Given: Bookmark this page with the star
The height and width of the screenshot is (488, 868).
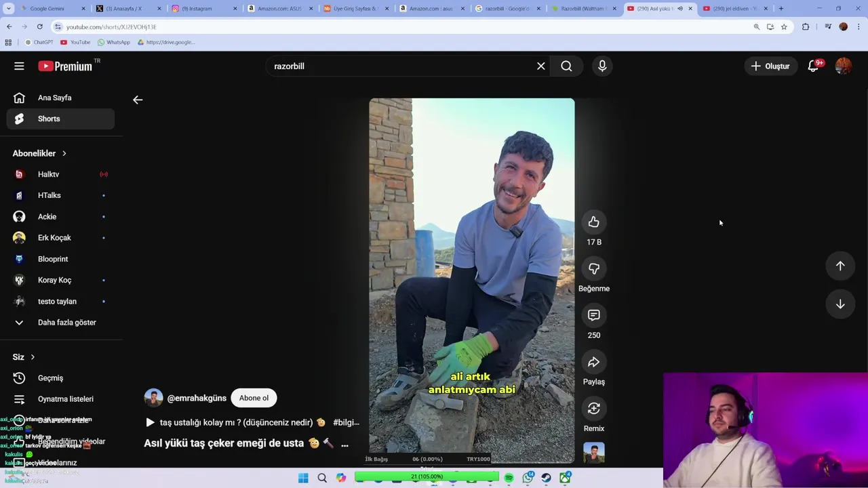Looking at the screenshot, I should click(784, 27).
